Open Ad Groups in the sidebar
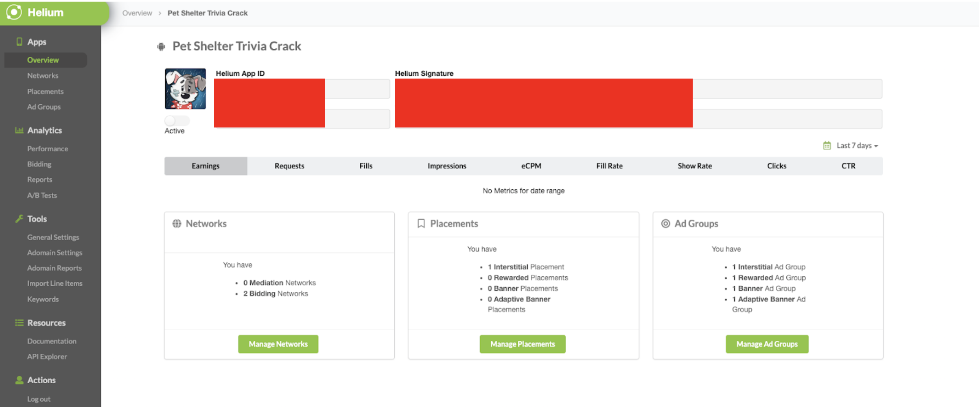The width and height of the screenshot is (980, 411). (x=44, y=107)
